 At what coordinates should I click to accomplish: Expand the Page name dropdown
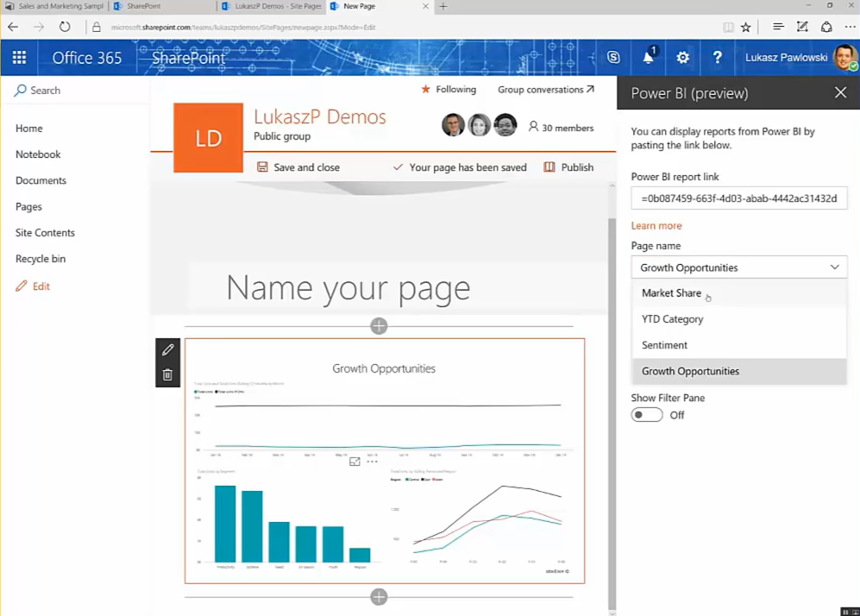[738, 267]
